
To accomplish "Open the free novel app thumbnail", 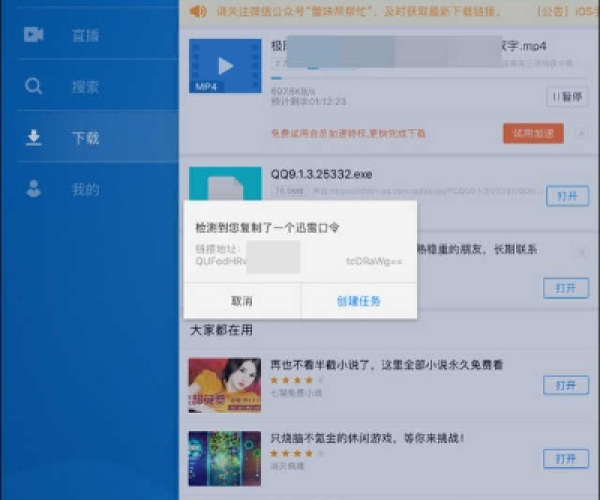I will pyautogui.click(x=225, y=385).
